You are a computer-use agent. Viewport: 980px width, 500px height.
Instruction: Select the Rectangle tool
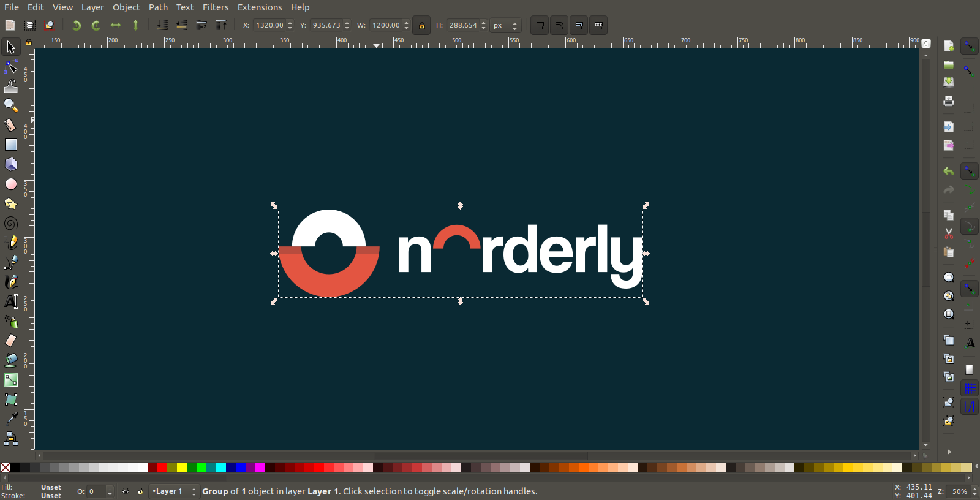pos(11,145)
